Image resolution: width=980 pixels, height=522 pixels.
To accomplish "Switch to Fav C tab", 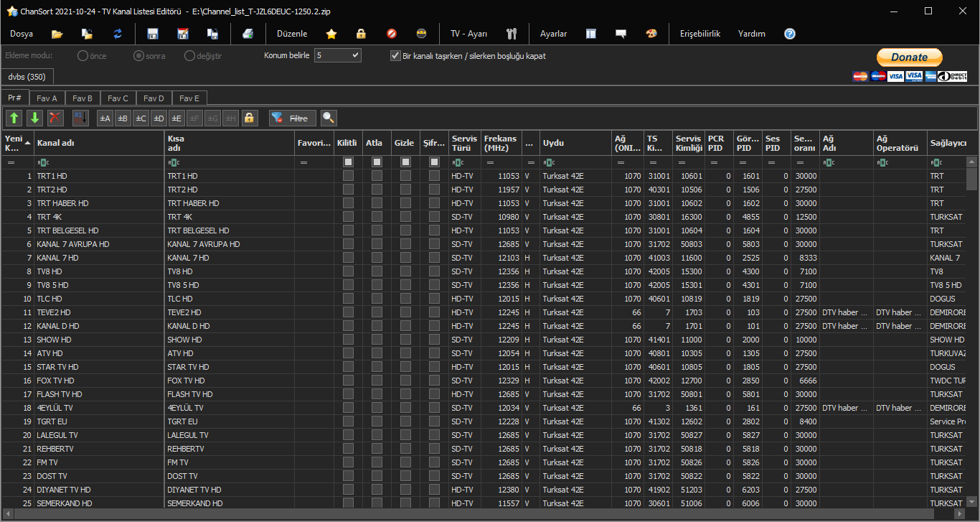I will click(x=118, y=98).
